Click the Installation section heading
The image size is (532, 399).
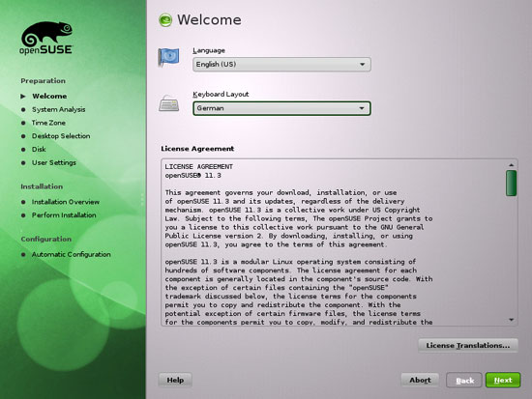(x=42, y=186)
